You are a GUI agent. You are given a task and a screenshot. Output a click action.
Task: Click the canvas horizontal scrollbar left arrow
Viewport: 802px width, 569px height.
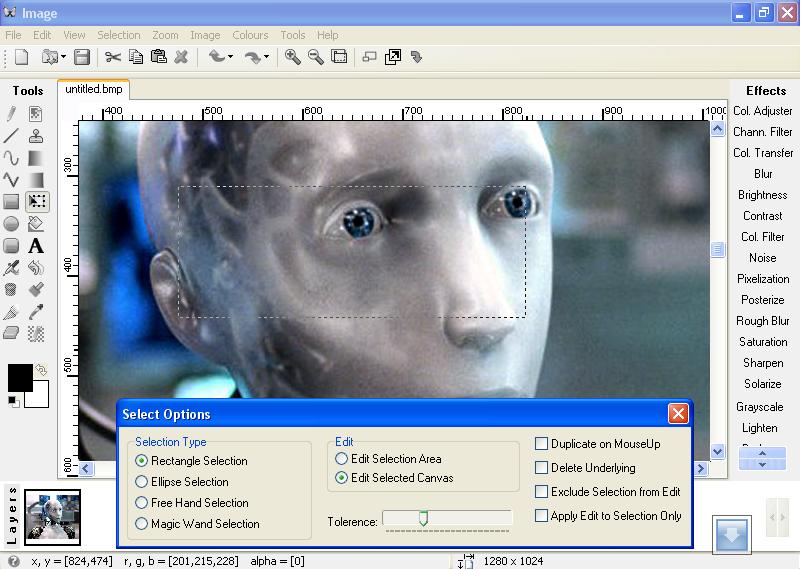pyautogui.click(x=86, y=468)
